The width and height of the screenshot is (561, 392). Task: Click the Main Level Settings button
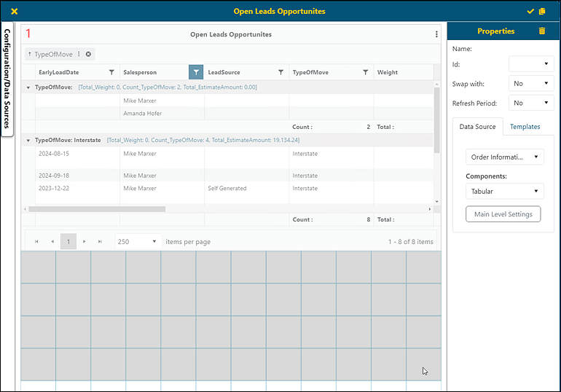[x=503, y=214]
